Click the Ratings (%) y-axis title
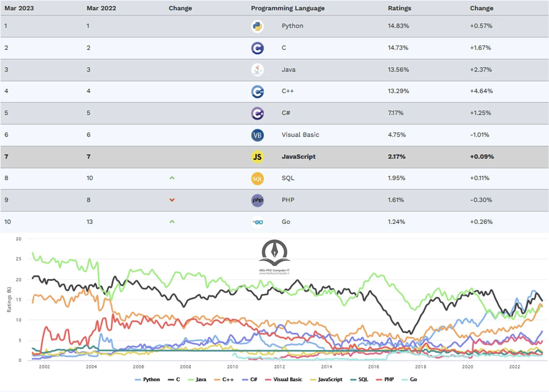Image resolution: width=549 pixels, height=392 pixels. tap(9, 299)
